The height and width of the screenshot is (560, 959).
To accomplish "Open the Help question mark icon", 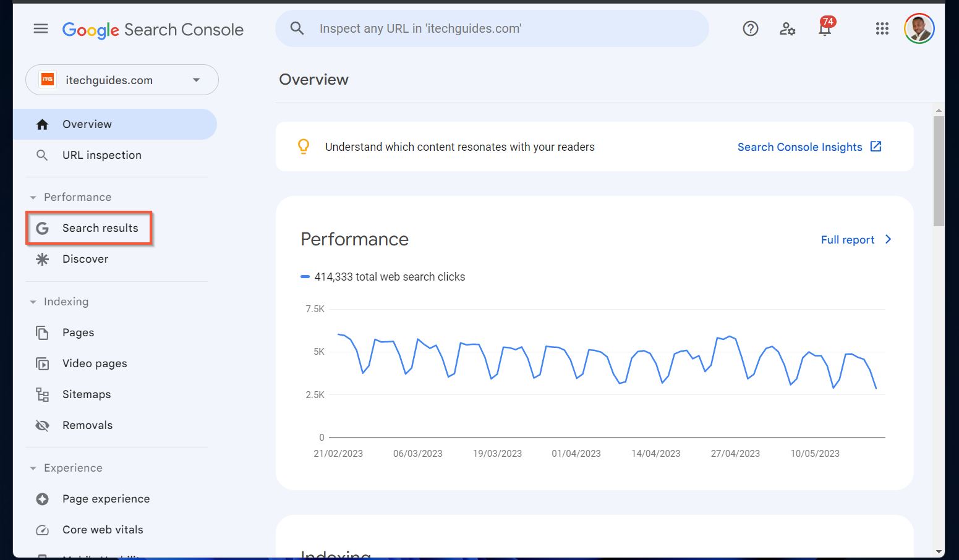I will click(751, 28).
